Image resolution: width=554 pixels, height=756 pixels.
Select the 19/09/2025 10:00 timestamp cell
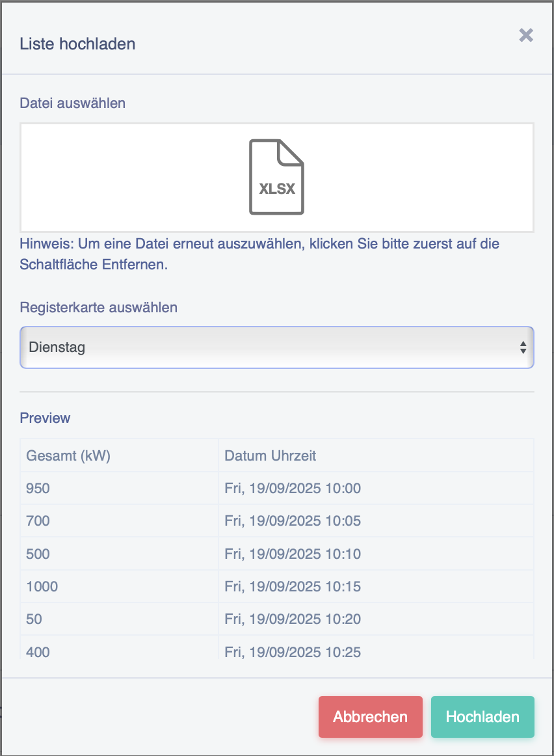click(376, 488)
